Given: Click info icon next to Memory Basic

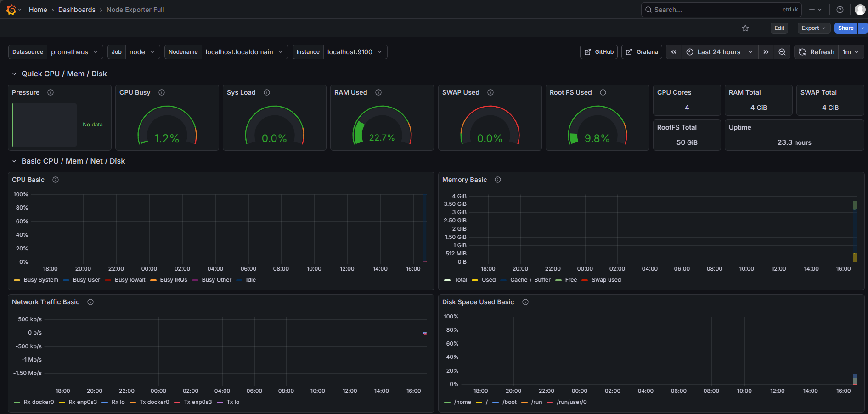Looking at the screenshot, I should pos(498,180).
